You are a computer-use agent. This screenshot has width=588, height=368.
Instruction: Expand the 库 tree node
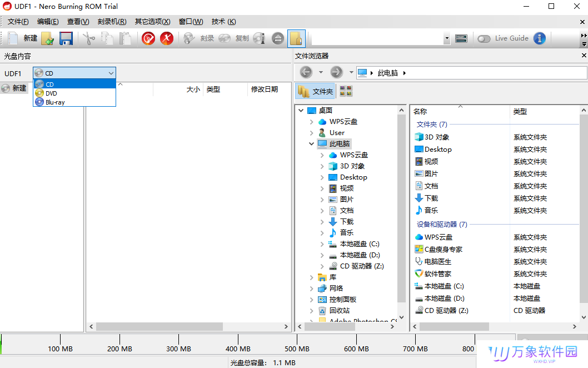(x=311, y=277)
